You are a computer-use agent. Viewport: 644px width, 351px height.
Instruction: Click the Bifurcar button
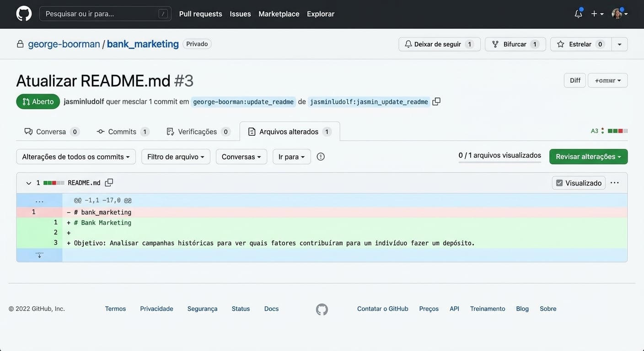515,44
